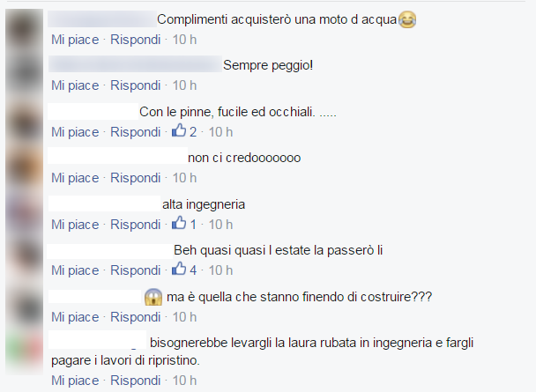Screen dimensions: 536x392
Task: Click 10 h timestamp under 'Sempre peggio!'
Action: click(184, 85)
